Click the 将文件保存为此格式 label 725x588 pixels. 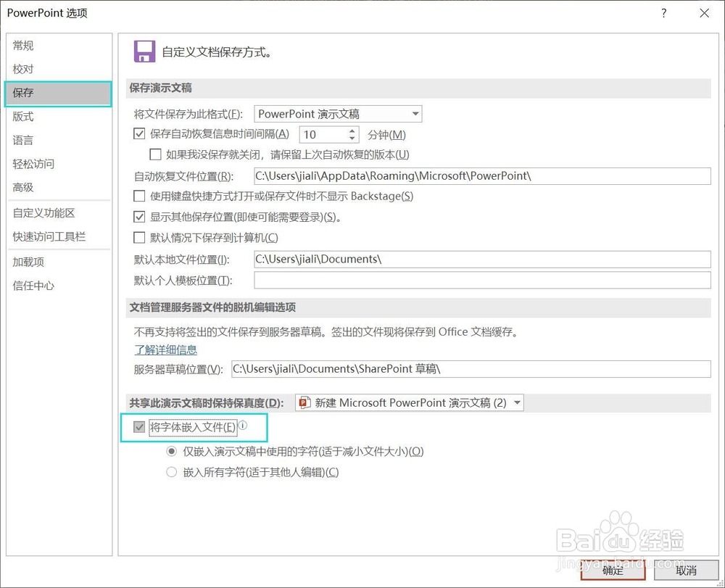point(188,114)
